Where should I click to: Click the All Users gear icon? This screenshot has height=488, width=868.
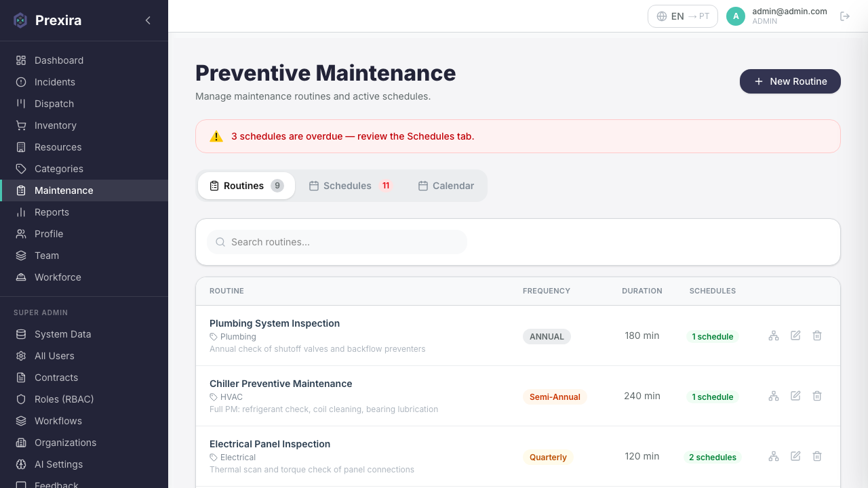(x=21, y=356)
